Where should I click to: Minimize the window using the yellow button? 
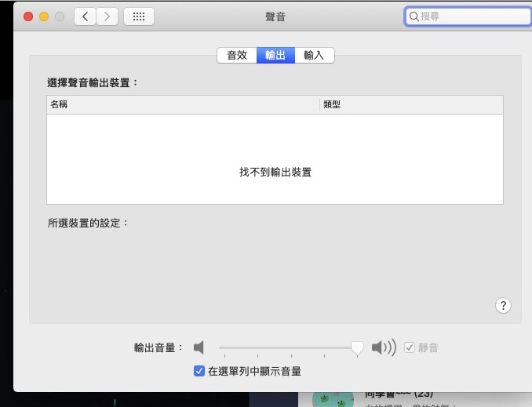pos(44,16)
